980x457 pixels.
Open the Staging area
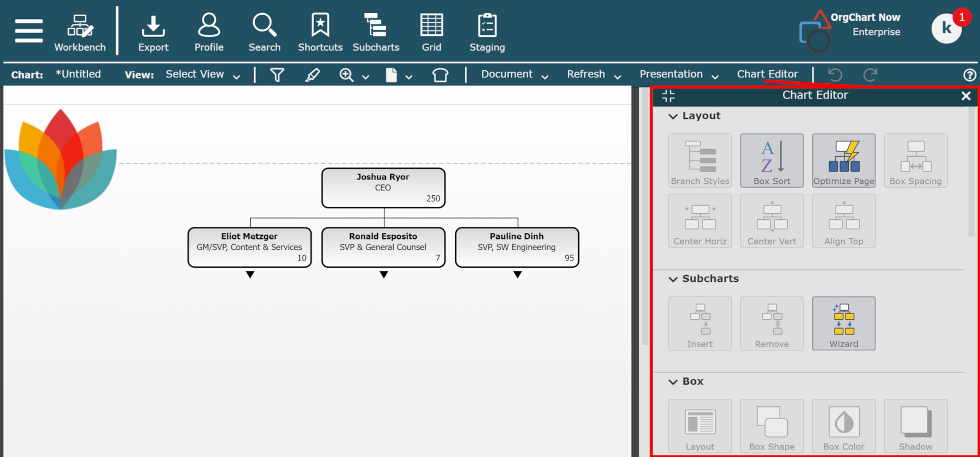click(x=487, y=33)
